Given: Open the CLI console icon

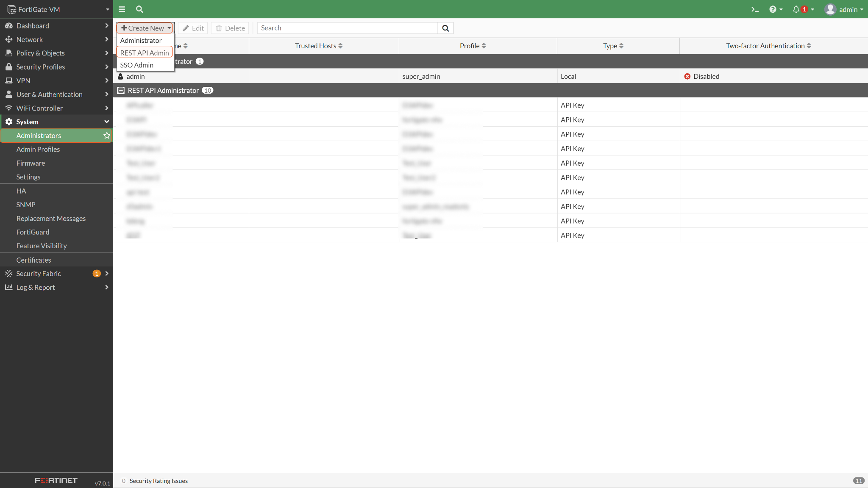Looking at the screenshot, I should 754,9.
